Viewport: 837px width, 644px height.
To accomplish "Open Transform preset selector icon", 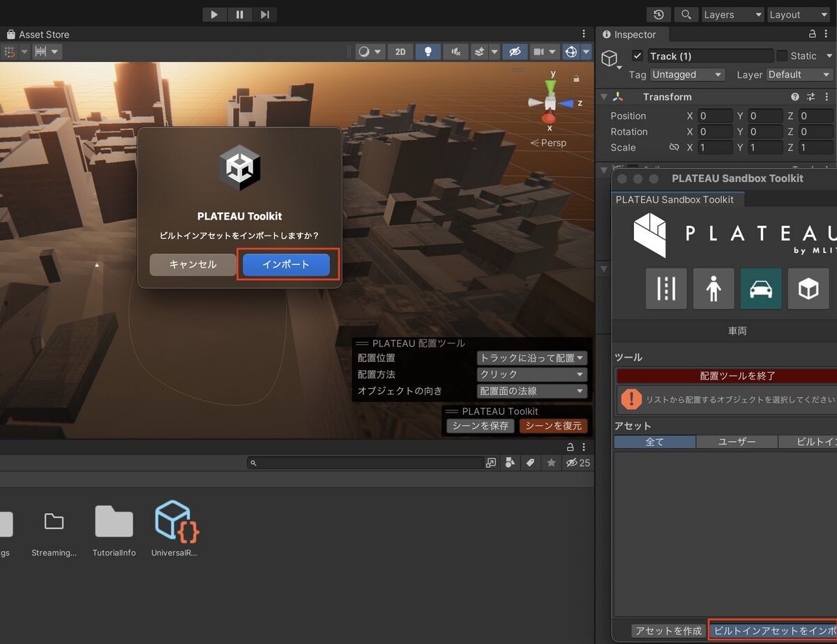I will (x=811, y=97).
